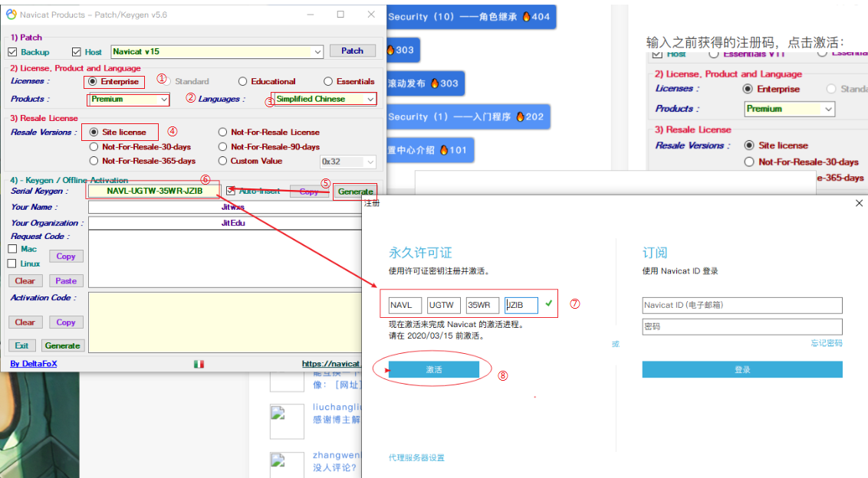The width and height of the screenshot is (868, 478).
Task: Select Enterprise radio in right tutorial image
Action: 748,89
